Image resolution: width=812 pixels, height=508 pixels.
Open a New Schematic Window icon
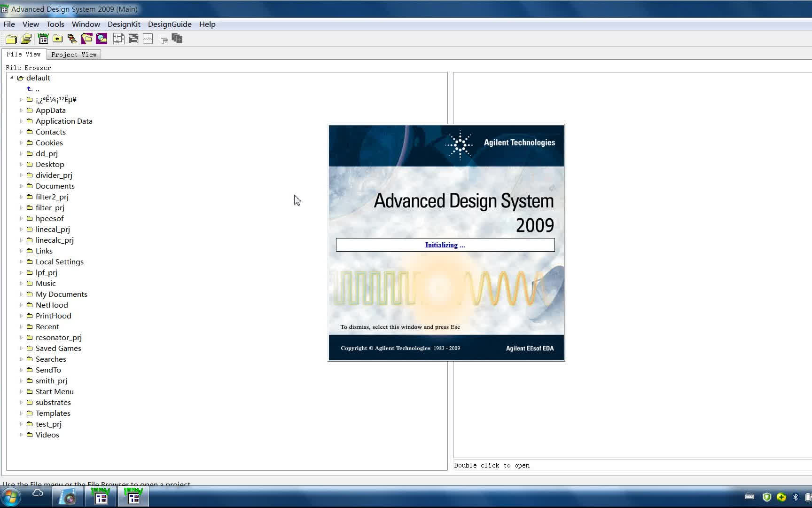(118, 39)
